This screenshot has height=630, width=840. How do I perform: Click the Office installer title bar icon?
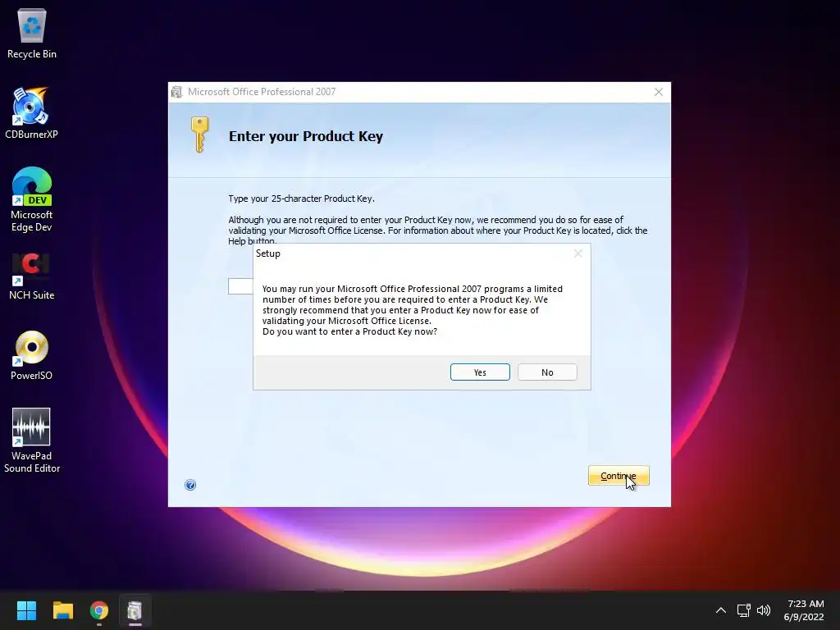(x=177, y=92)
